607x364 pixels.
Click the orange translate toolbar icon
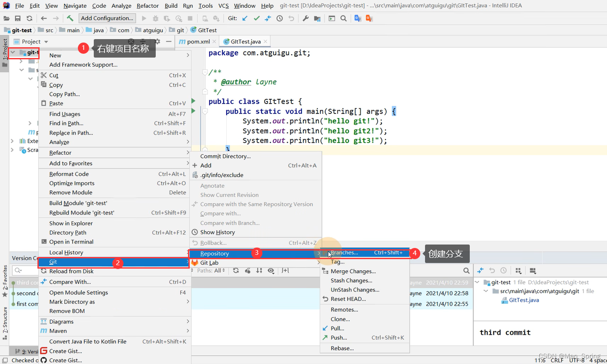369,18
